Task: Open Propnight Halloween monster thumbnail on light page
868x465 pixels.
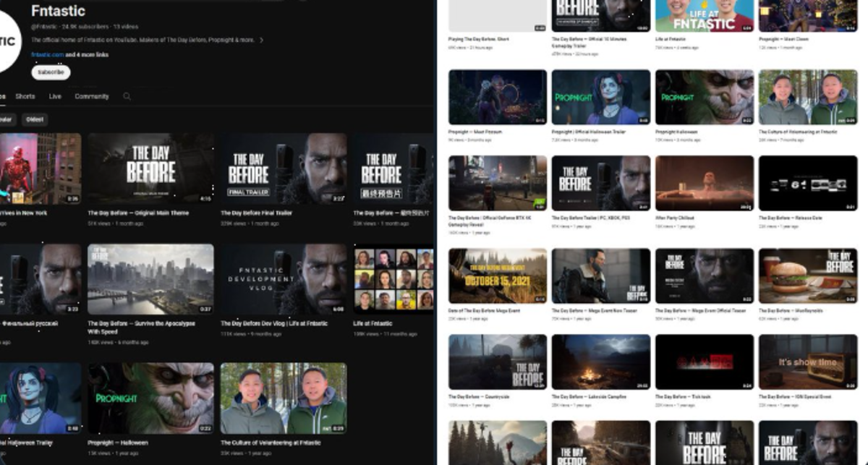Action: point(705,97)
